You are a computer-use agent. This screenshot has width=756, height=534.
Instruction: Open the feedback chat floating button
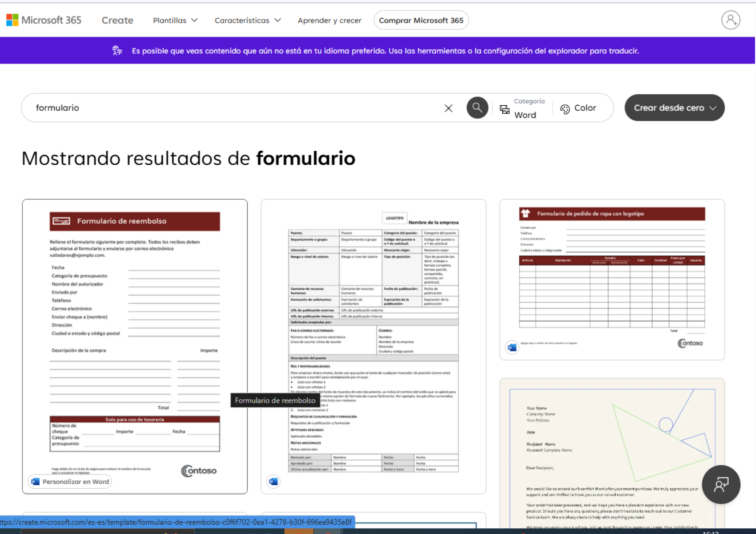721,485
